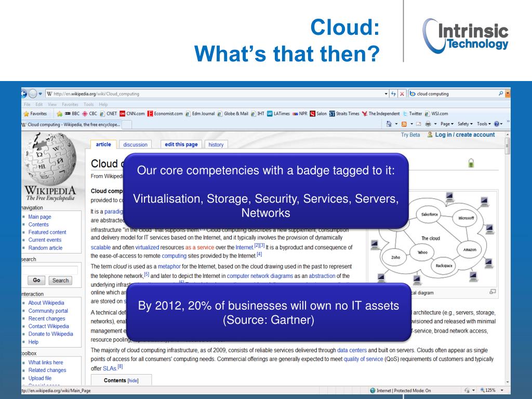Open the recent pages dropdown arrow
The image size is (532, 399).
pos(40,94)
